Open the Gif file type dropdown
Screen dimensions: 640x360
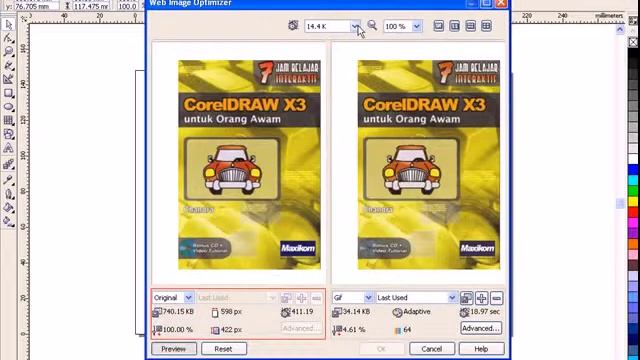point(368,298)
